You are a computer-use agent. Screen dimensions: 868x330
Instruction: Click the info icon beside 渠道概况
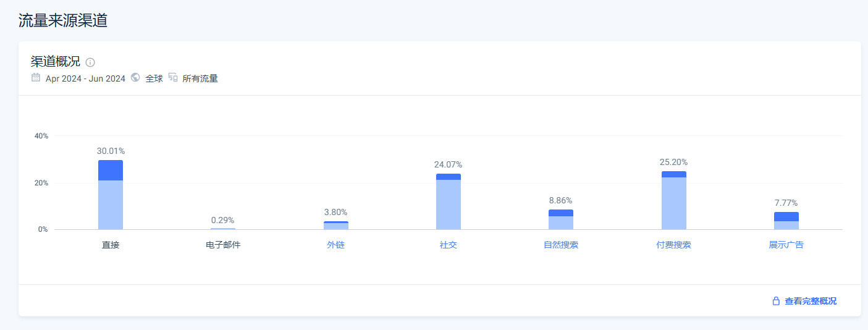(90, 62)
